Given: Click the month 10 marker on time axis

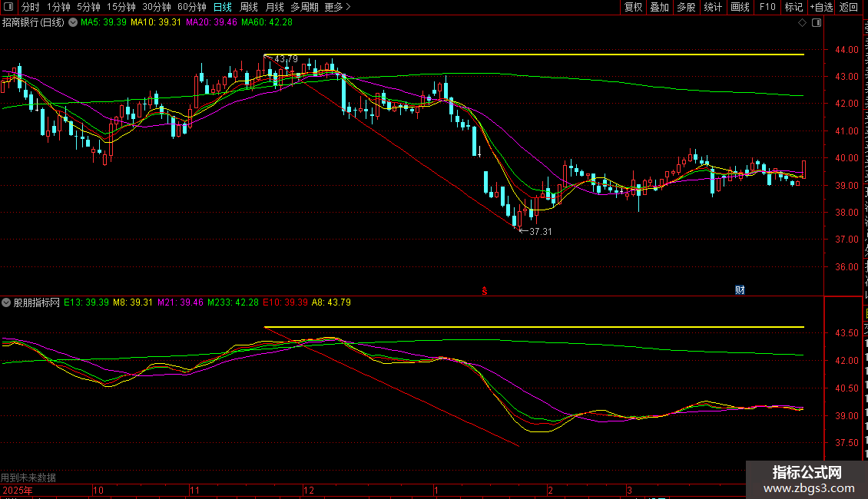Looking at the screenshot, I should [x=98, y=490].
